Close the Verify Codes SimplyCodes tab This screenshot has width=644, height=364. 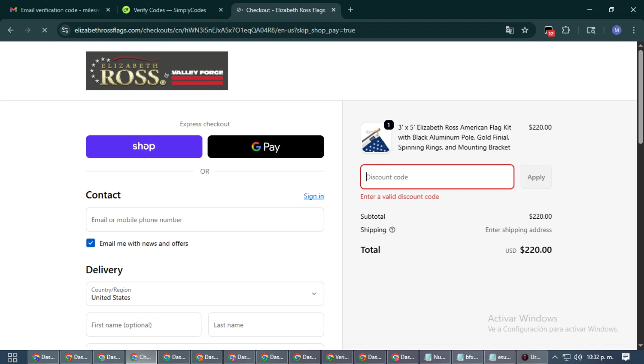221,10
